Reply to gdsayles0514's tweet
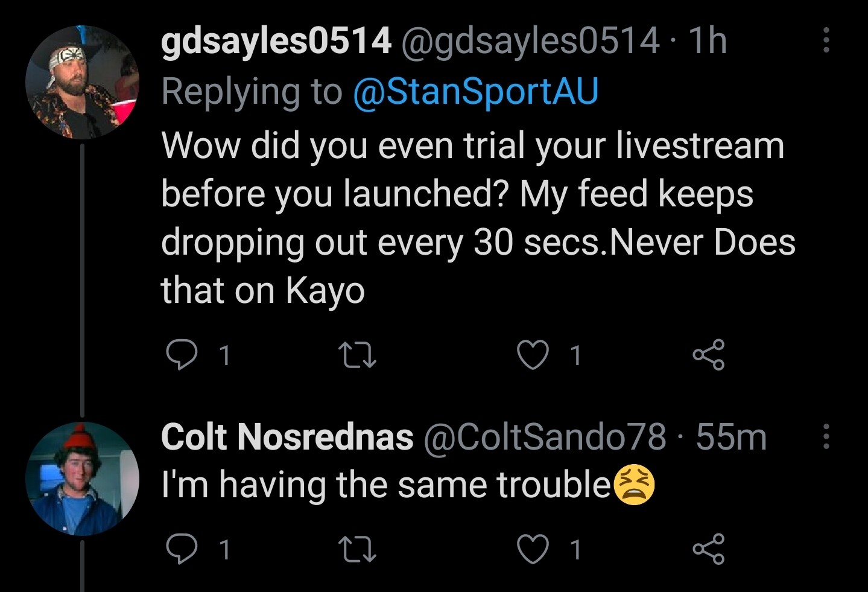This screenshot has height=592, width=868. pos(181,355)
